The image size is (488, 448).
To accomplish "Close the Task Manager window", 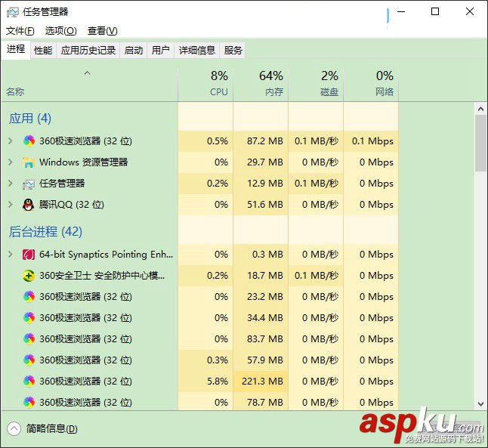I will click(470, 12).
